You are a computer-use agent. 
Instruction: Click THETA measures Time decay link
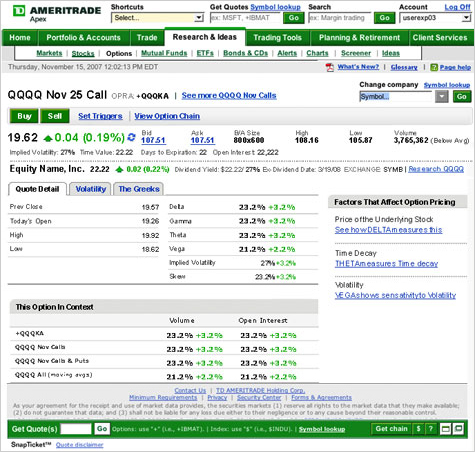[x=386, y=264]
